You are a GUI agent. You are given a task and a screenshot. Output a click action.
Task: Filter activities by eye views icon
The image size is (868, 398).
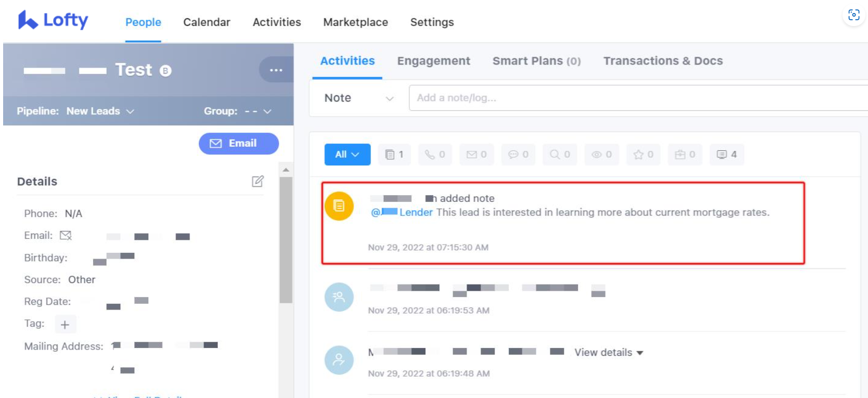[601, 155]
